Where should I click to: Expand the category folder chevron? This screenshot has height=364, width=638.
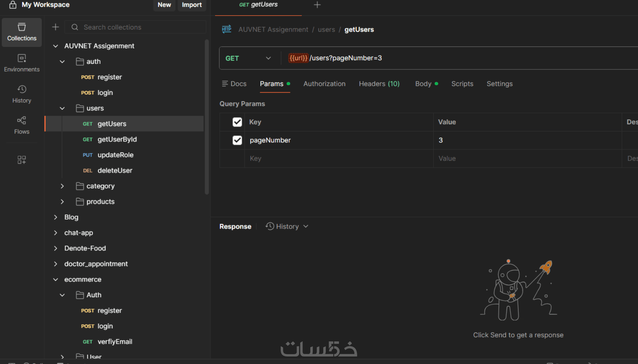pyautogui.click(x=62, y=186)
